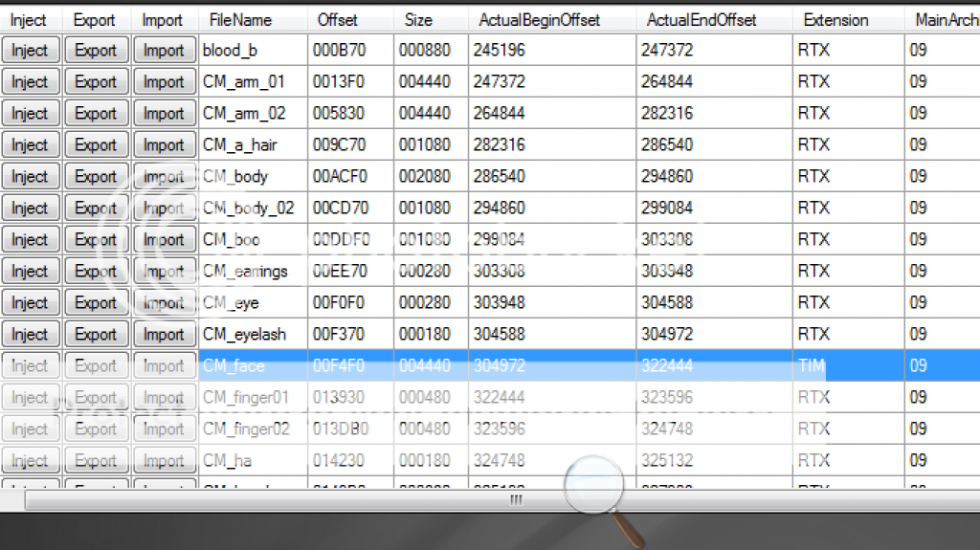Export button on CM_body row

point(97,176)
